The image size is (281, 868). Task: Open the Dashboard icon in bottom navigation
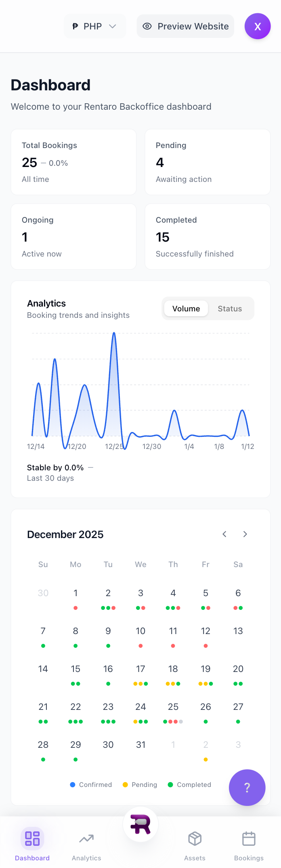click(x=32, y=838)
